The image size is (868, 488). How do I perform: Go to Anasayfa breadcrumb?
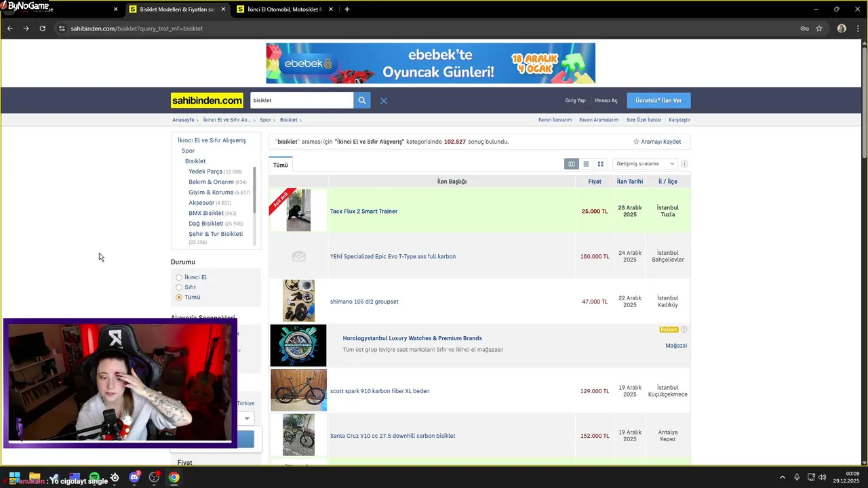183,120
